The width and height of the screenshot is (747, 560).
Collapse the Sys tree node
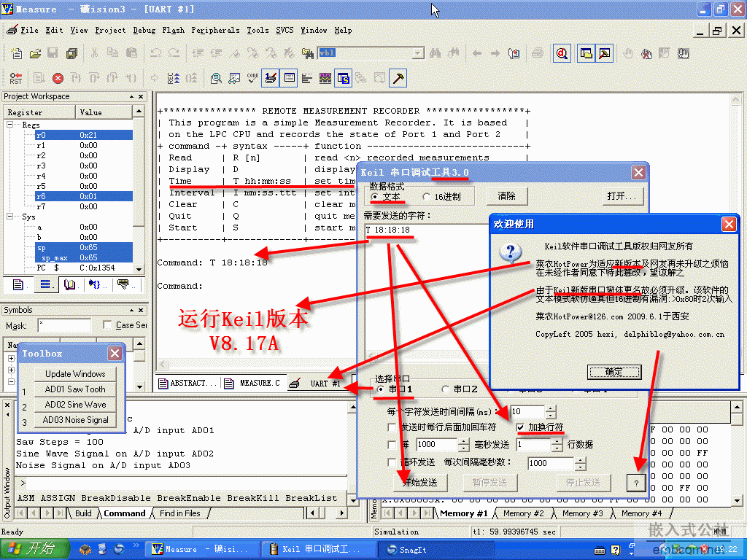point(10,216)
